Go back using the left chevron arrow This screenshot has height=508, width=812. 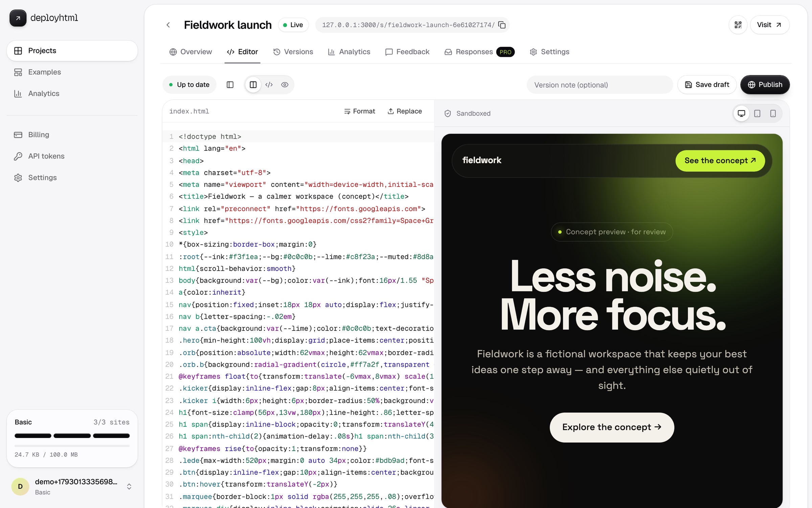click(x=168, y=25)
